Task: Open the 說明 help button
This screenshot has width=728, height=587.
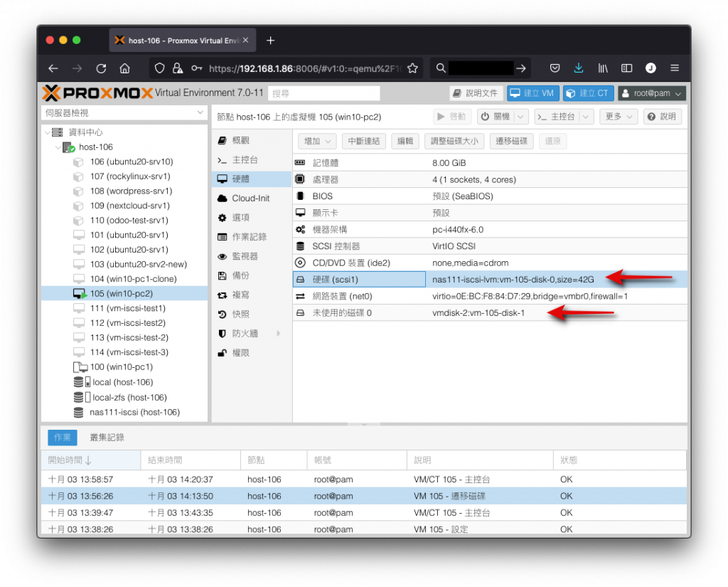Action: 662,117
